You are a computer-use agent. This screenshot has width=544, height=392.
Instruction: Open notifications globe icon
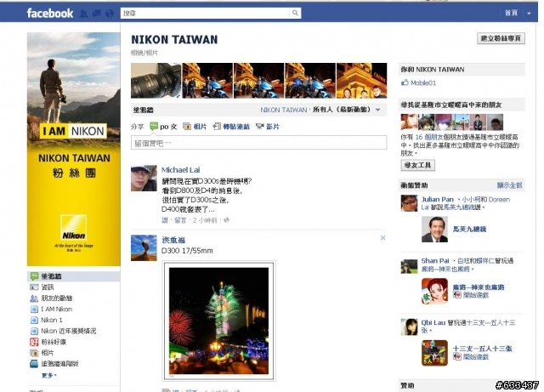110,14
